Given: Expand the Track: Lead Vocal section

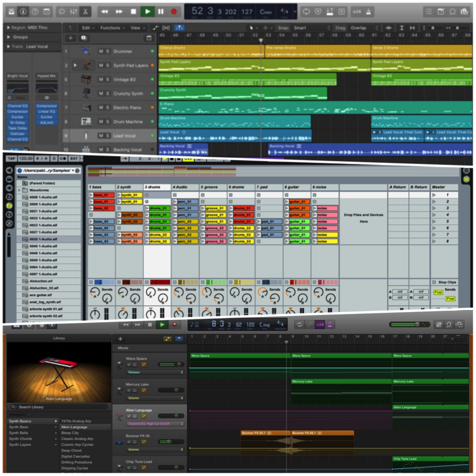Looking at the screenshot, I should click(8, 47).
